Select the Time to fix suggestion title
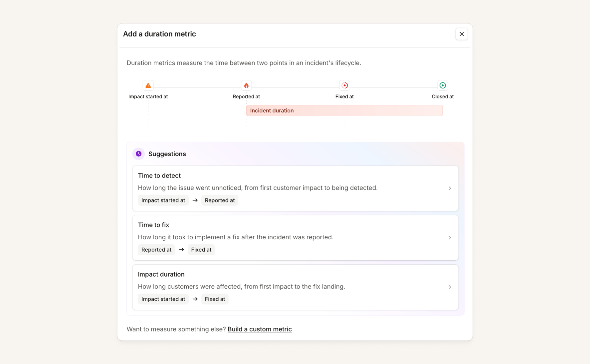This screenshot has height=364, width=590. (x=153, y=225)
